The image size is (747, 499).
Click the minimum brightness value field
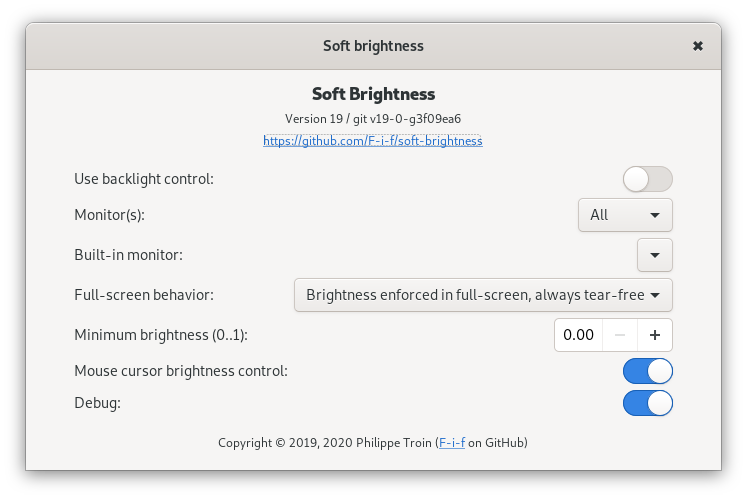tap(579, 335)
